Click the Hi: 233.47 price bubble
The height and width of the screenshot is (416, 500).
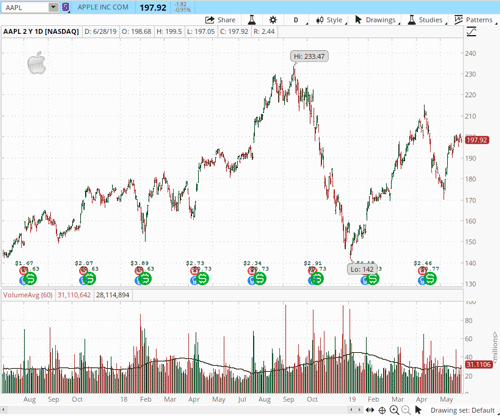tap(309, 56)
